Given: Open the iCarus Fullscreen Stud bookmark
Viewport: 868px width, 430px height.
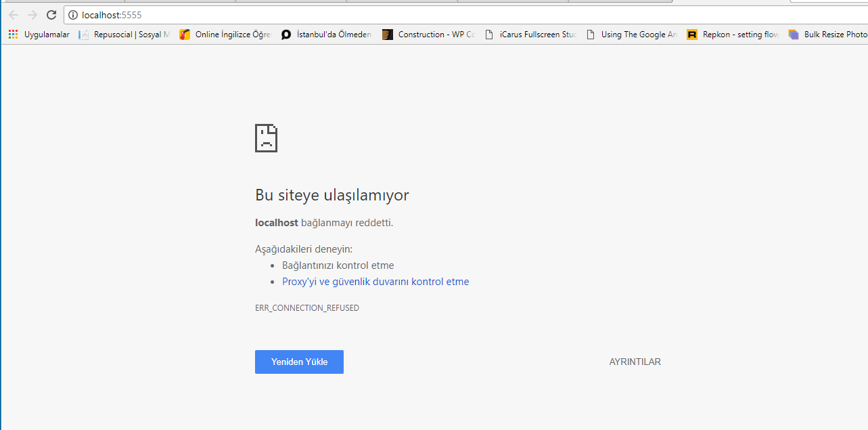Looking at the screenshot, I should [x=530, y=35].
